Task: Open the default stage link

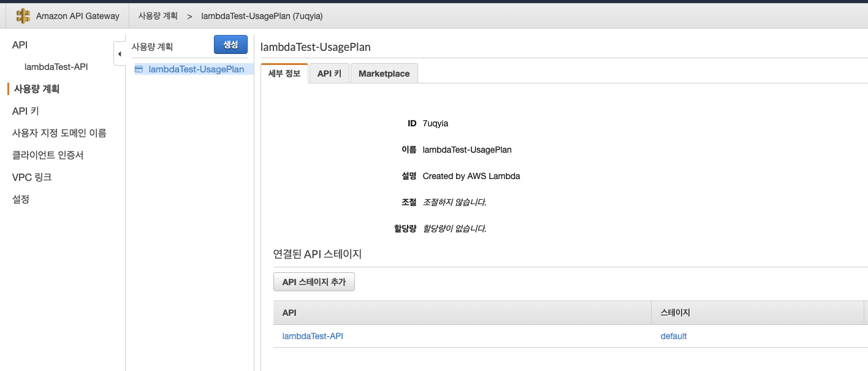Action: point(674,336)
